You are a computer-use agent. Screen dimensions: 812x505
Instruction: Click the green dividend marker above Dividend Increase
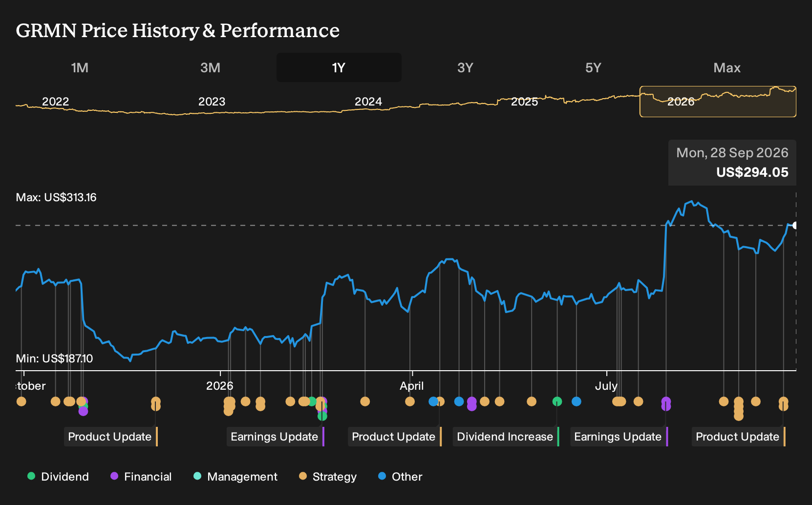pyautogui.click(x=557, y=401)
